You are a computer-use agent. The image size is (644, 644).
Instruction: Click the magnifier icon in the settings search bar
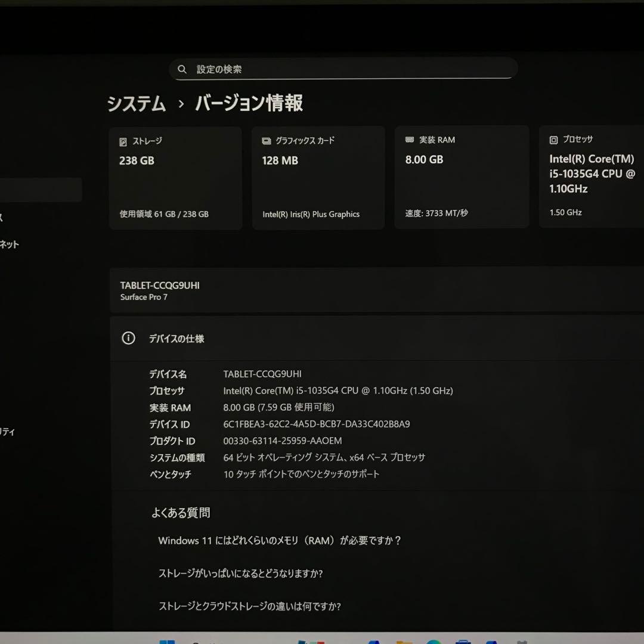coord(182,69)
